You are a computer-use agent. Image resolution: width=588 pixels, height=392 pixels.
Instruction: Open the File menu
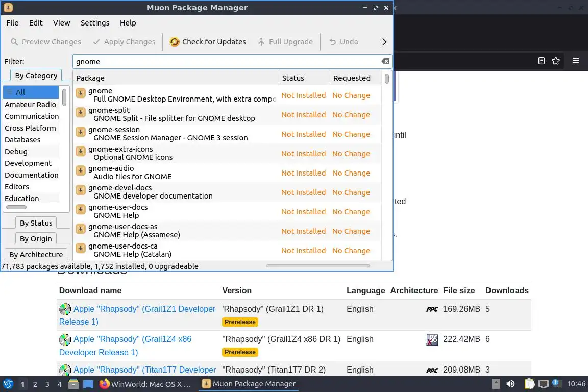click(x=12, y=23)
